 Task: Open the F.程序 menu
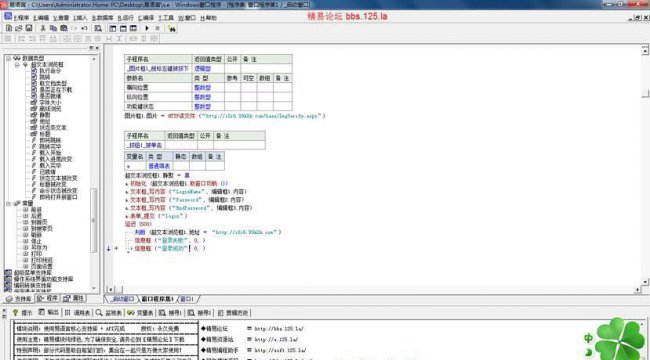click(x=22, y=18)
